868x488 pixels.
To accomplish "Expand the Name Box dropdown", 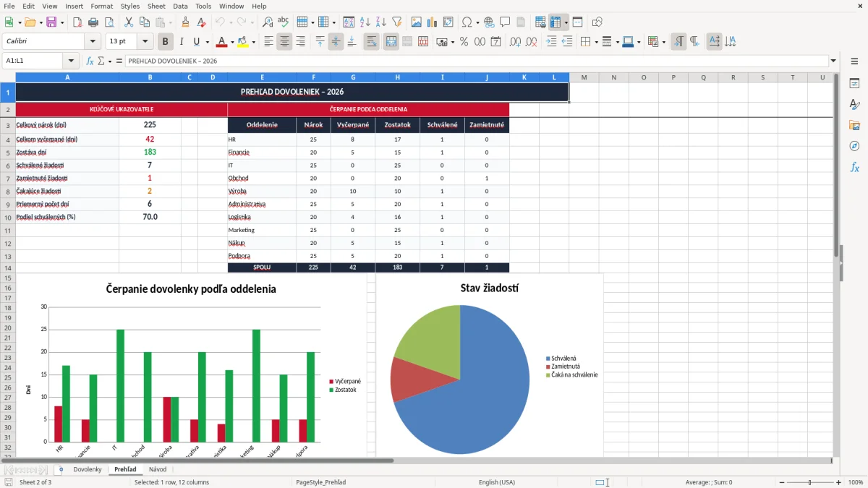I will (x=71, y=61).
